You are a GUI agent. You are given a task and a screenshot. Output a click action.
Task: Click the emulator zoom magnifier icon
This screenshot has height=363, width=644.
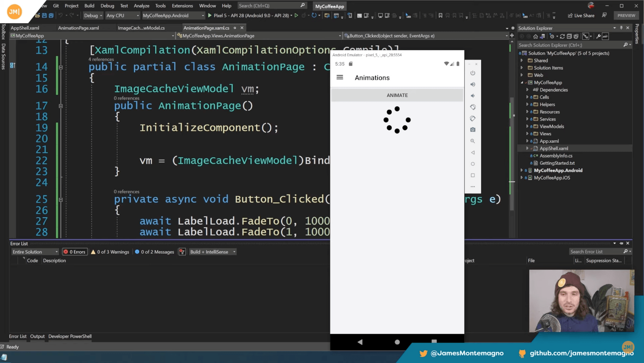click(x=473, y=141)
